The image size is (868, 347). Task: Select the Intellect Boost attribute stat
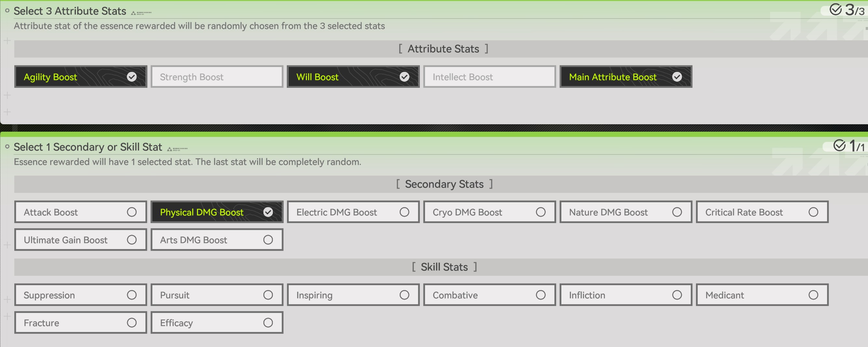tap(489, 77)
